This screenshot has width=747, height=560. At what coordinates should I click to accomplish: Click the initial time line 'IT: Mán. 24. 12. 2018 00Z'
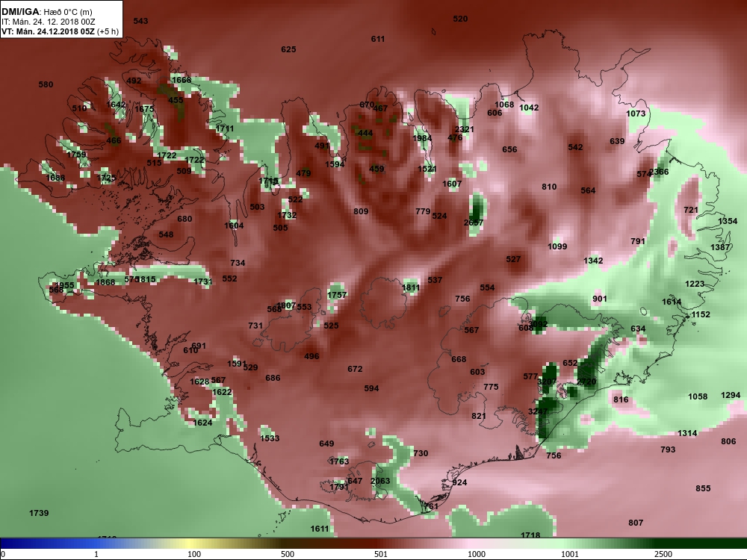48,22
